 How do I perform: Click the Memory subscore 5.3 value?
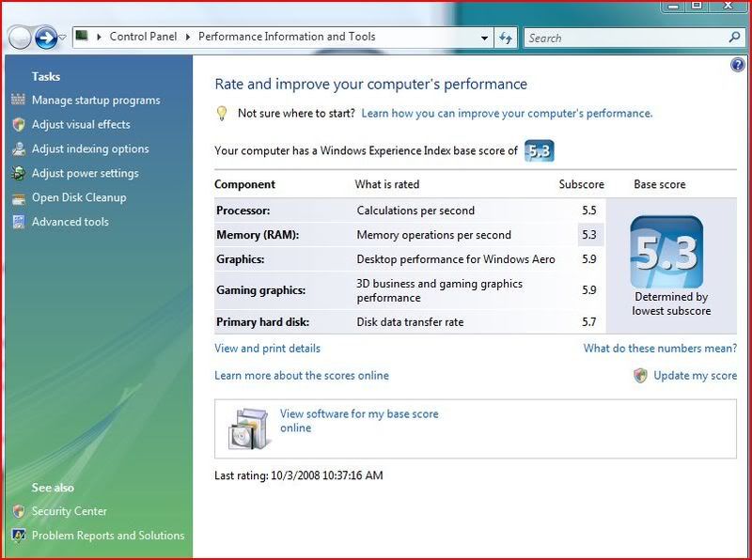coord(589,235)
